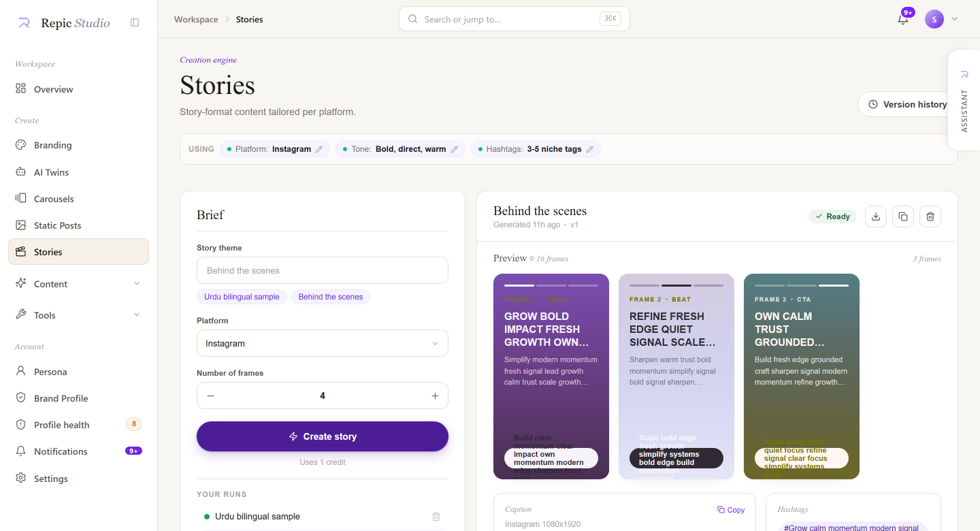Duplicate the story with copy icon
Image resolution: width=980 pixels, height=531 pixels.
pos(903,216)
